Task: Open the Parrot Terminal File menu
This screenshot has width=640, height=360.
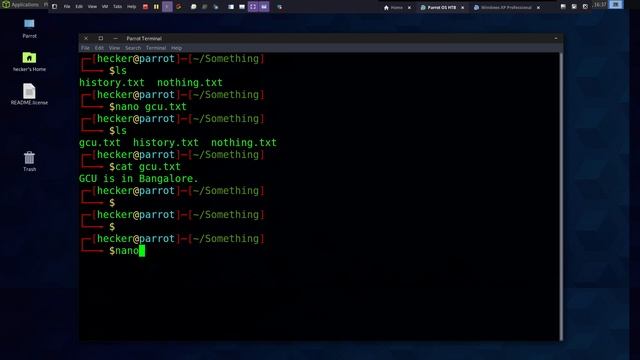Action: tap(85, 48)
